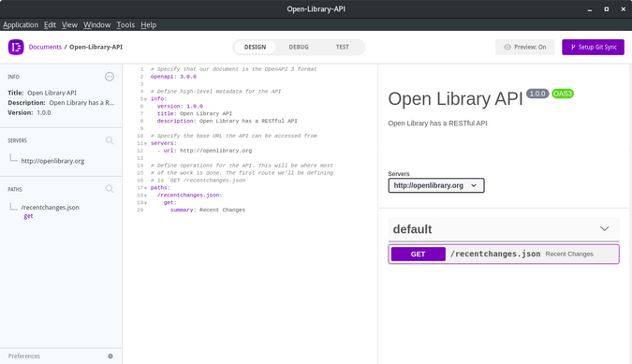Expand the GET /recentchanges.json operation
The width and height of the screenshot is (632, 364).
click(504, 255)
